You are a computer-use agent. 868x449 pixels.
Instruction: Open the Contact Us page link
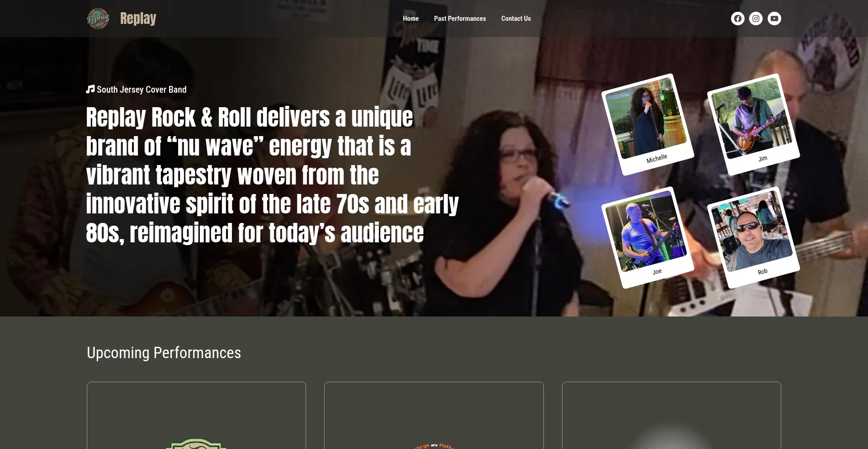pos(516,19)
